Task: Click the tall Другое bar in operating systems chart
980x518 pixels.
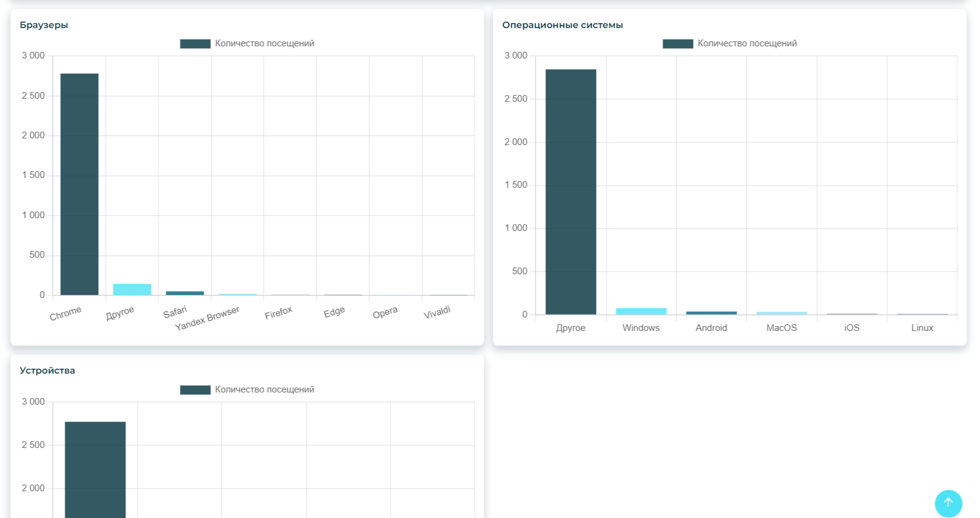Action: (x=570, y=192)
